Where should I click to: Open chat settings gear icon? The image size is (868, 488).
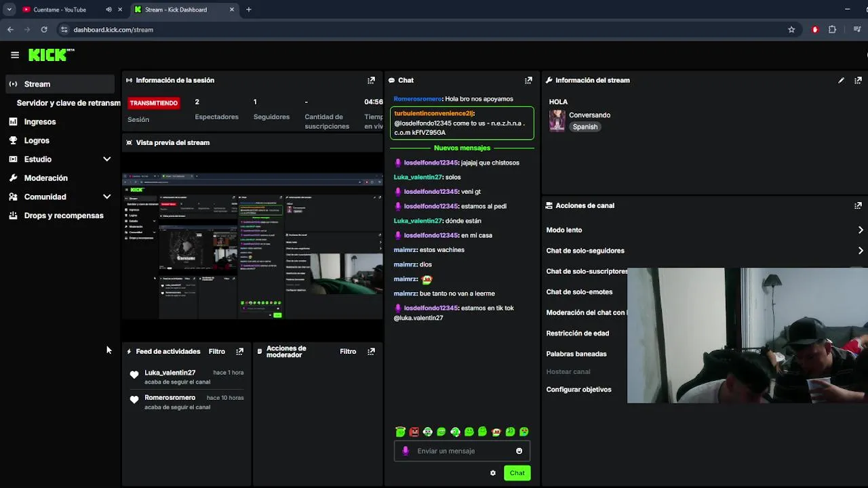tap(493, 473)
